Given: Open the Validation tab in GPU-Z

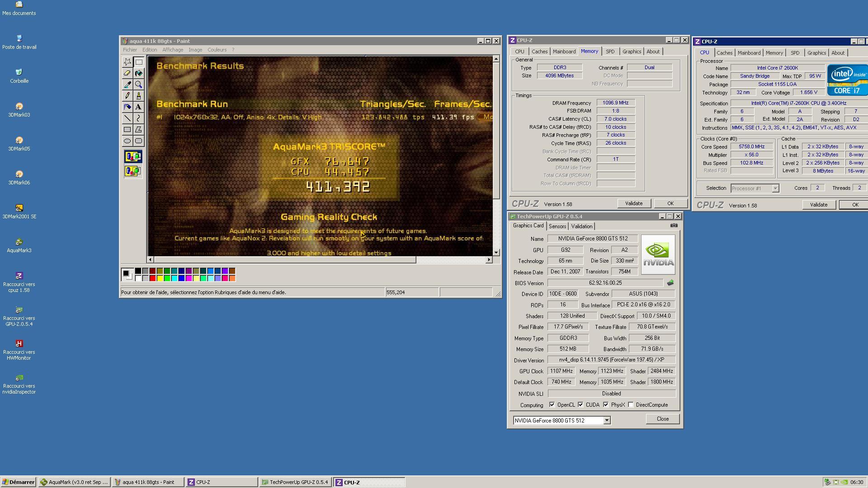Looking at the screenshot, I should pyautogui.click(x=581, y=226).
